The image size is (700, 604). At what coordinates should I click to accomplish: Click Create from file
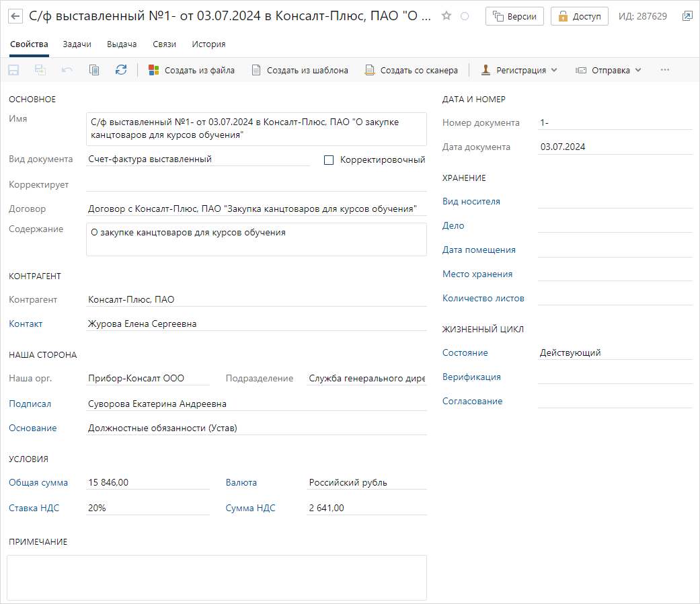pyautogui.click(x=192, y=70)
